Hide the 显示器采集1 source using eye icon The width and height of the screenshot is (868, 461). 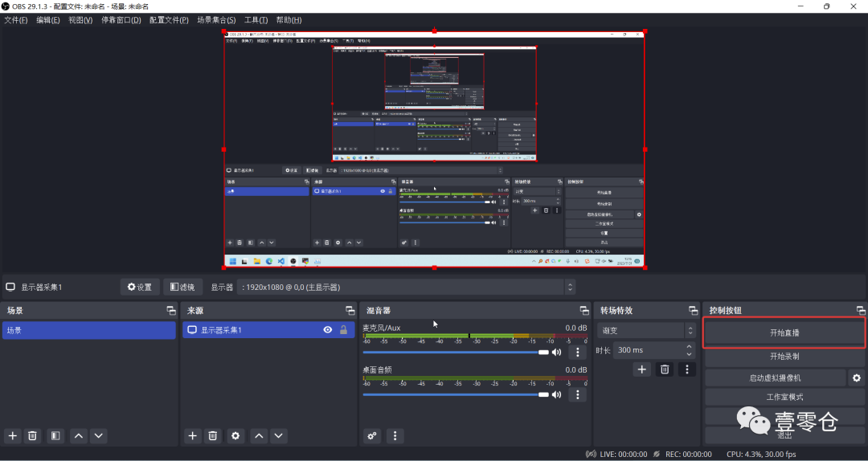tap(328, 330)
